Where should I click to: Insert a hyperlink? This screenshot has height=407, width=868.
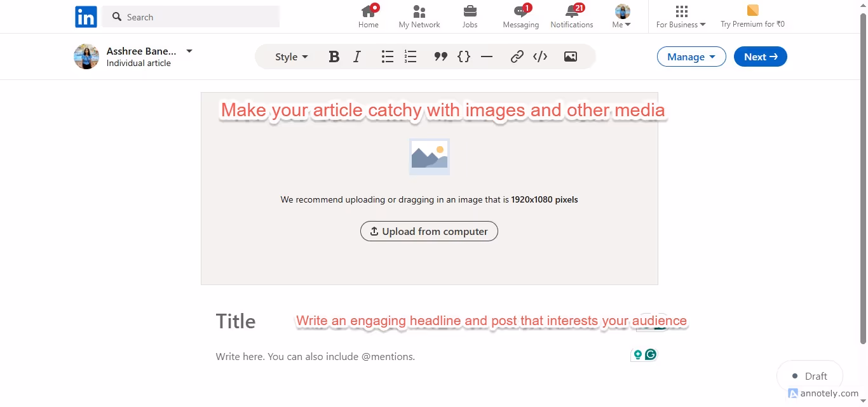click(517, 57)
